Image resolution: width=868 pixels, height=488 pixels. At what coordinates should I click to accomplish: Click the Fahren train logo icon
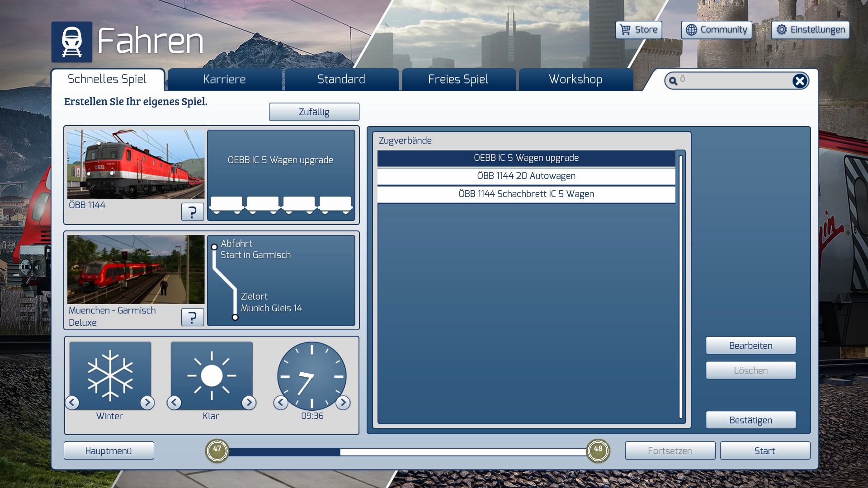click(x=71, y=42)
